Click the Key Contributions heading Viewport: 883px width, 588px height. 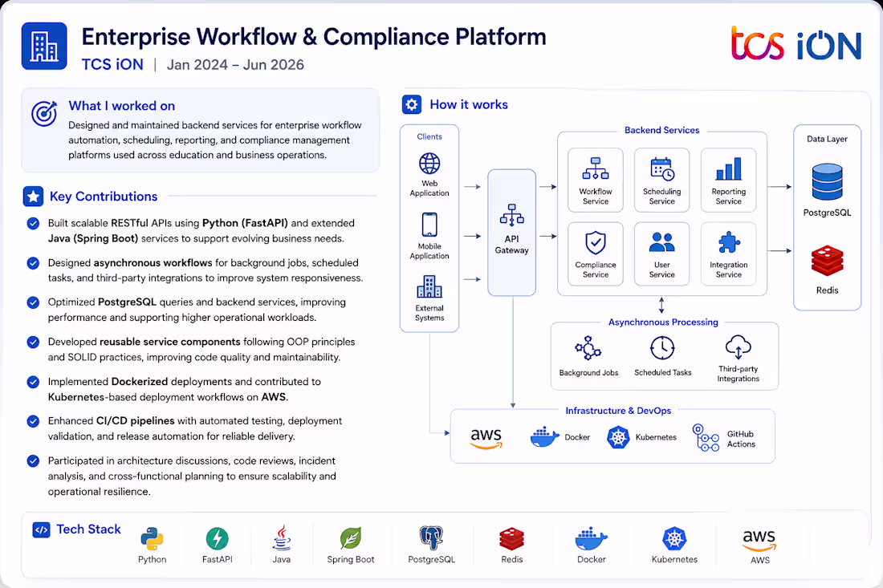pyautogui.click(x=104, y=197)
